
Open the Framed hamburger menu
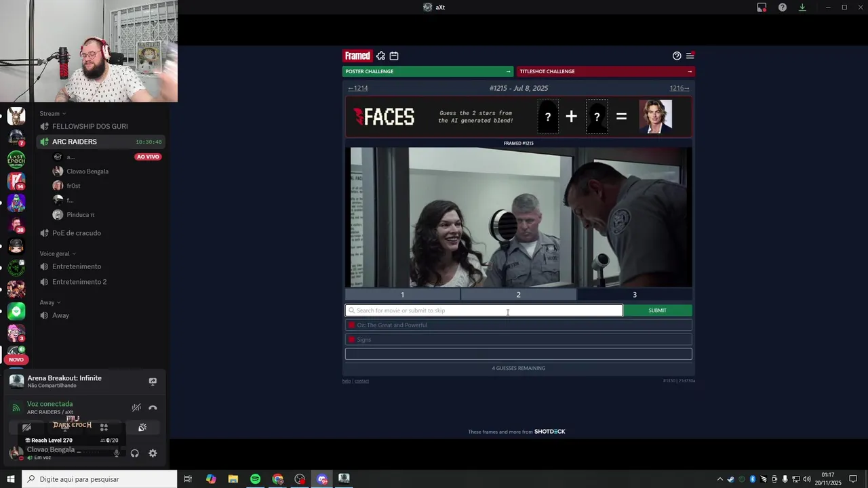690,56
